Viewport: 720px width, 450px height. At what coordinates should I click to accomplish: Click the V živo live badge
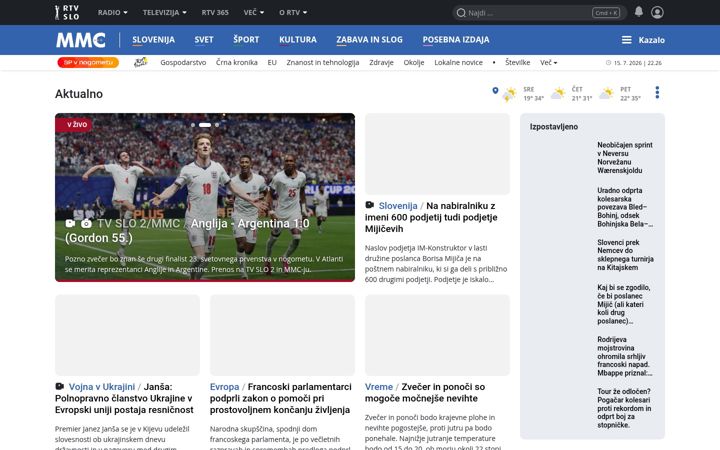coord(74,124)
